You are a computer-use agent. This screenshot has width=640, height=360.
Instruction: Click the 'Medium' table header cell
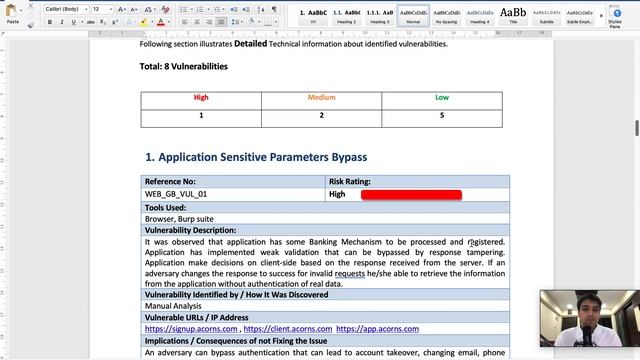click(x=322, y=100)
